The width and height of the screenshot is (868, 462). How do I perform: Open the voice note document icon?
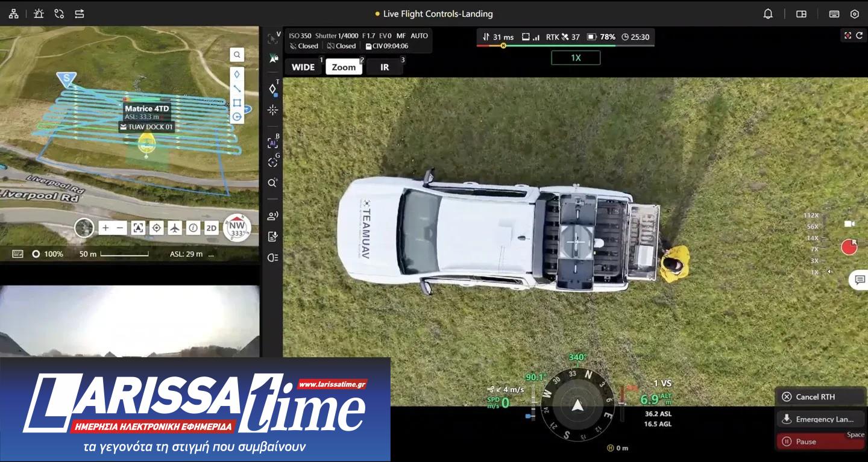click(272, 237)
